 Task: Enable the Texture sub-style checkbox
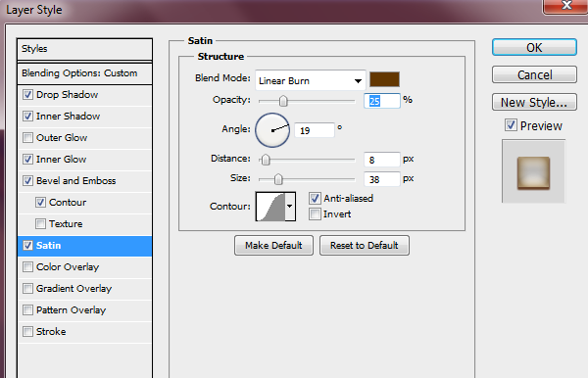pos(40,223)
